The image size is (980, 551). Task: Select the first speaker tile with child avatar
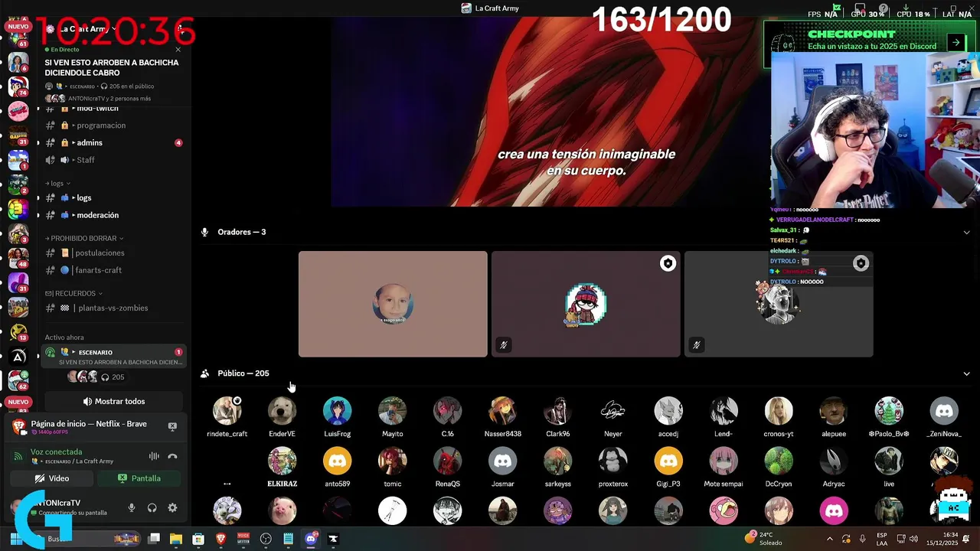point(393,304)
